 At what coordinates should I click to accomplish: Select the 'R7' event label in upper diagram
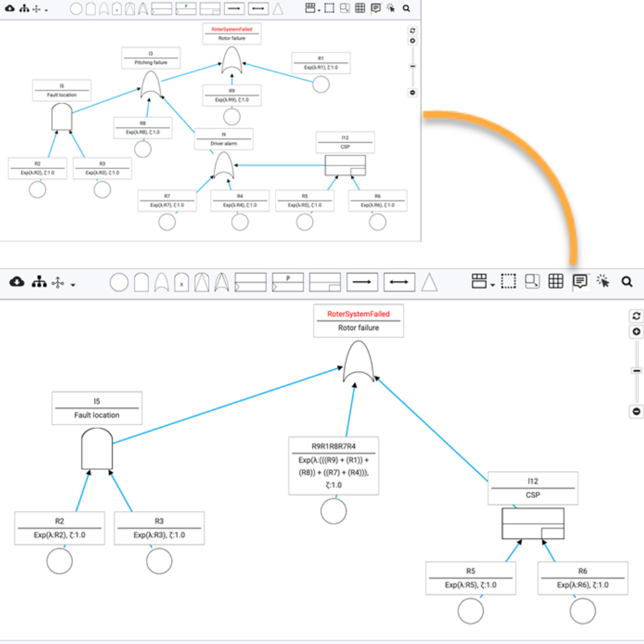coord(167,201)
